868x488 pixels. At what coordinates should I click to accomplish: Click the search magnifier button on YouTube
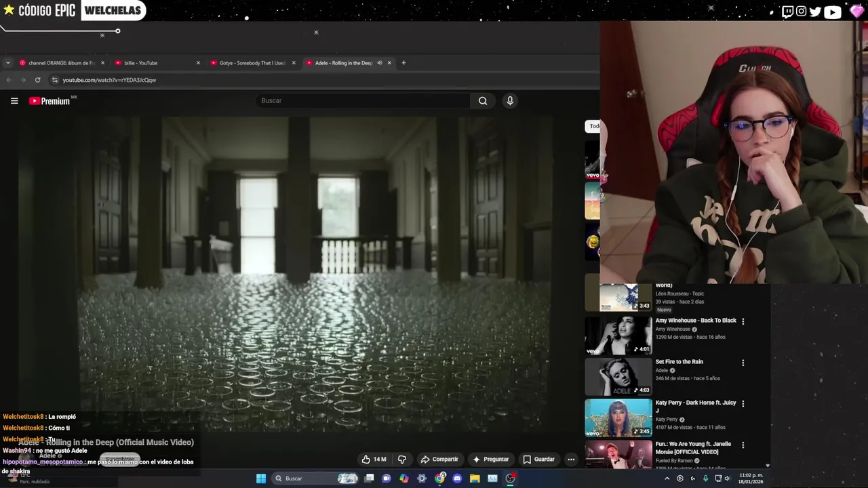(x=483, y=101)
